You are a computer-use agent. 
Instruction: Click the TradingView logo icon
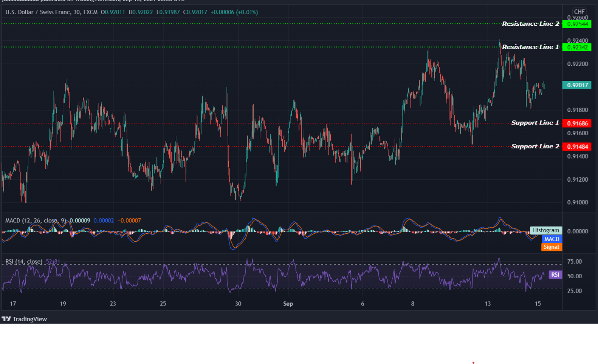tap(6, 319)
